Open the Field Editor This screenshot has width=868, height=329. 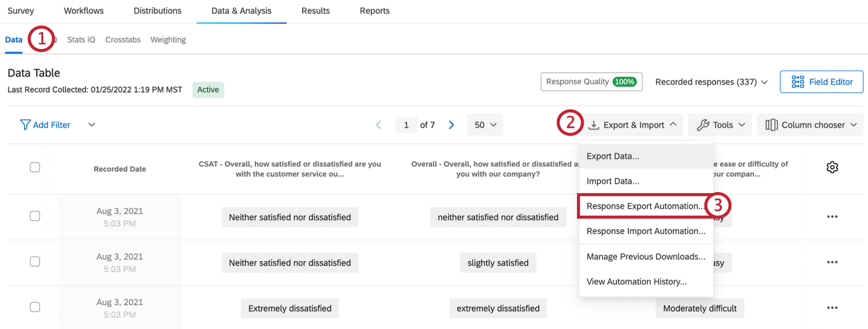tap(822, 82)
